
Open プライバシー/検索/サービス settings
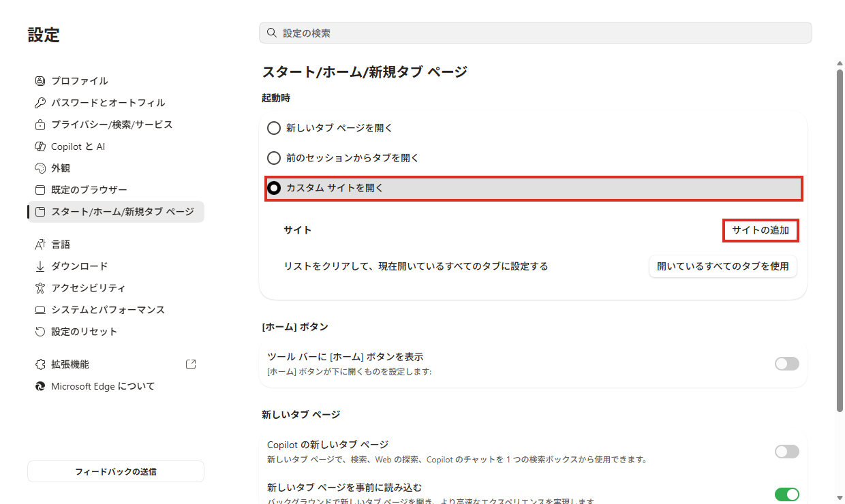pyautogui.click(x=116, y=125)
